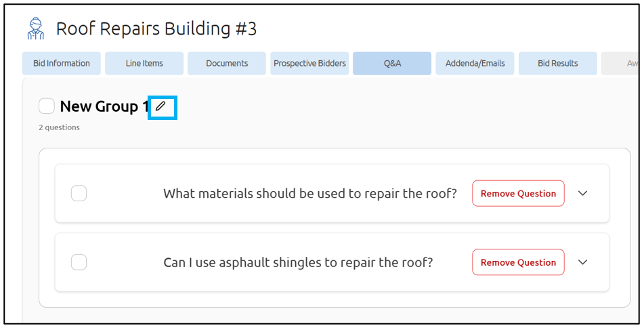Click the pencil icon to rename New Group 1
Screen dimensions: 644x328
[x=160, y=106]
